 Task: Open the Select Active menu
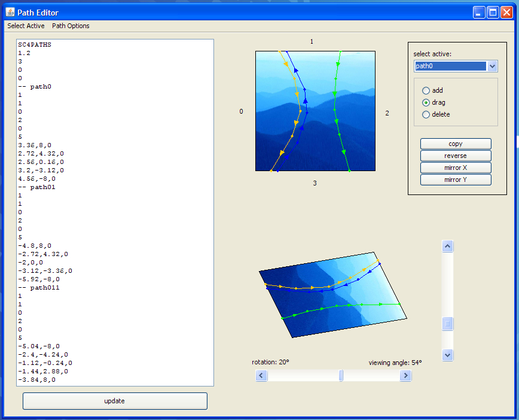26,26
